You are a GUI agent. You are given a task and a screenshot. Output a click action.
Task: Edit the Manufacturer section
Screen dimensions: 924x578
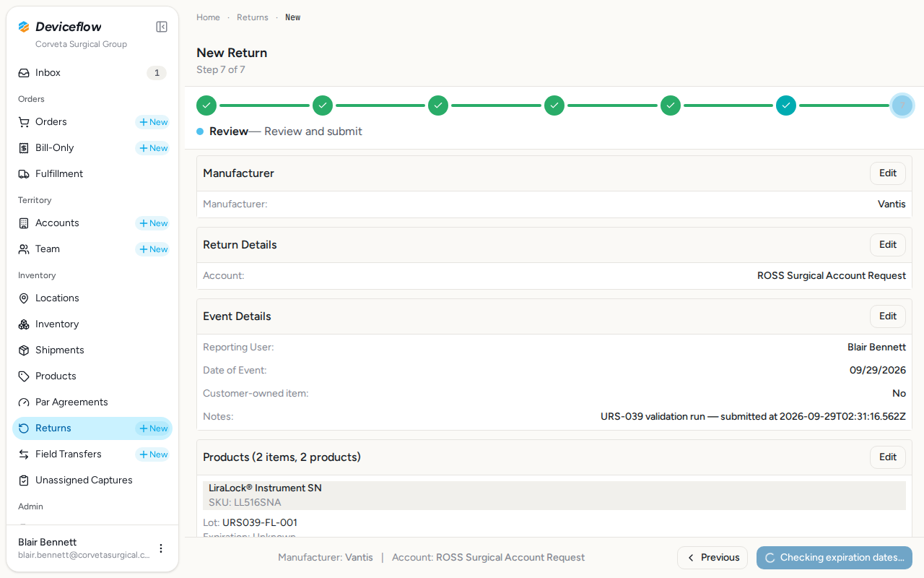coord(887,173)
